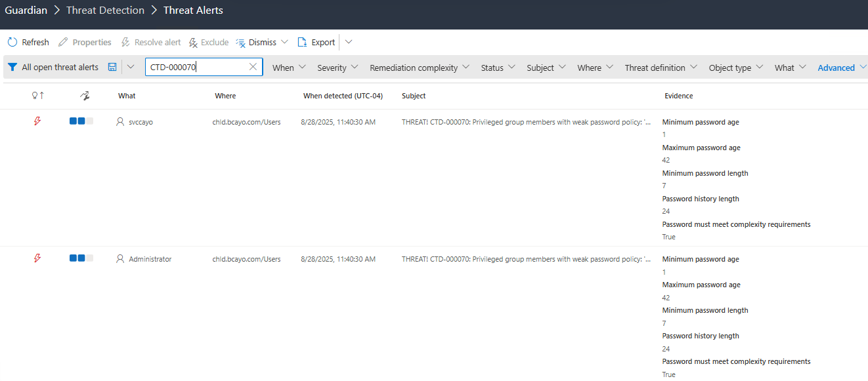Screen dimensions: 868x381
Task: Click the Exclude toolbar button
Action: (208, 43)
